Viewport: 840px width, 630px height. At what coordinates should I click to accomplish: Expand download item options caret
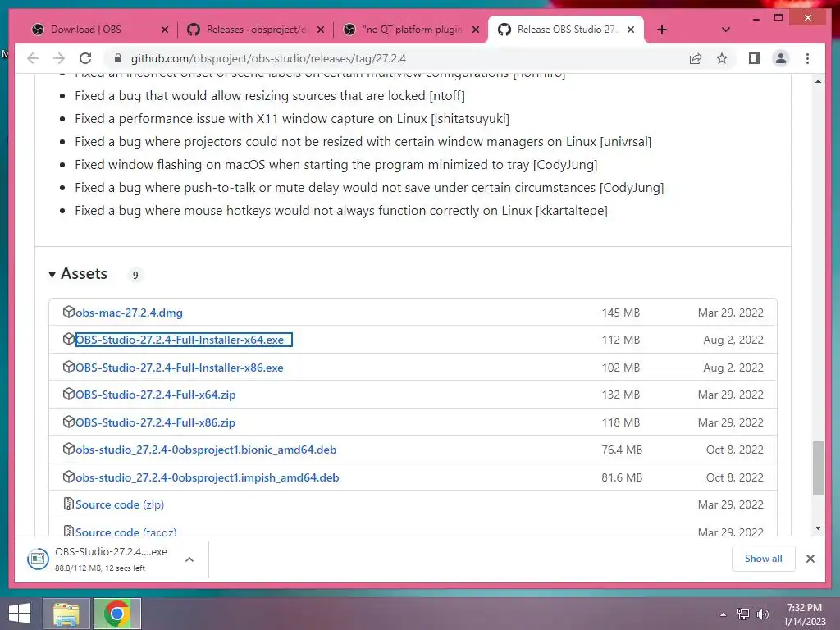pyautogui.click(x=189, y=559)
